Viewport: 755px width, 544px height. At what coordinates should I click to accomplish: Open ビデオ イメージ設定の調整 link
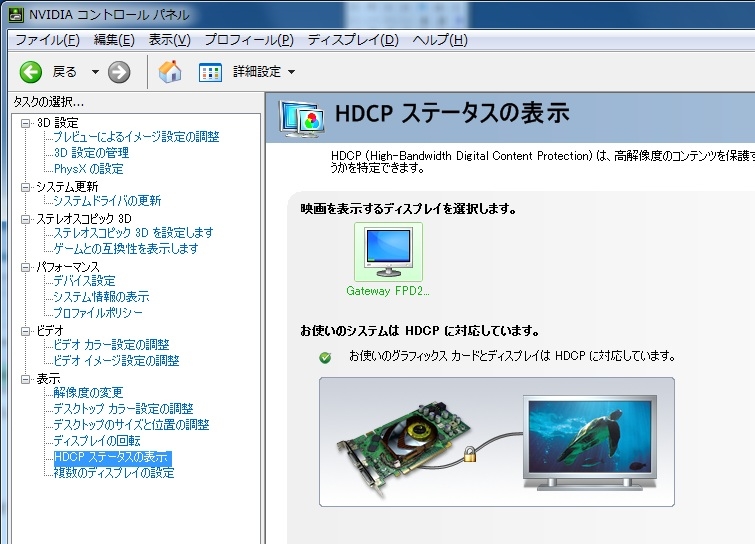pos(116,361)
